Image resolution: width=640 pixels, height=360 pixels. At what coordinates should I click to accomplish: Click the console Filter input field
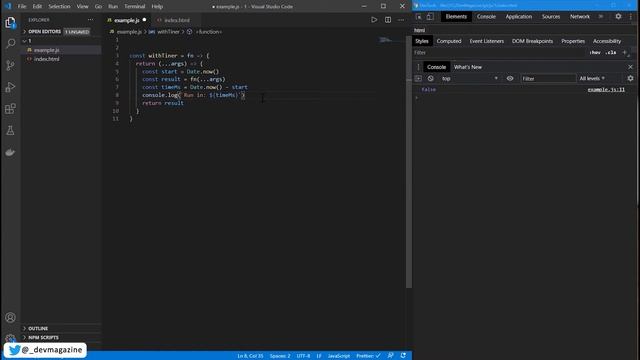pyautogui.click(x=548, y=78)
